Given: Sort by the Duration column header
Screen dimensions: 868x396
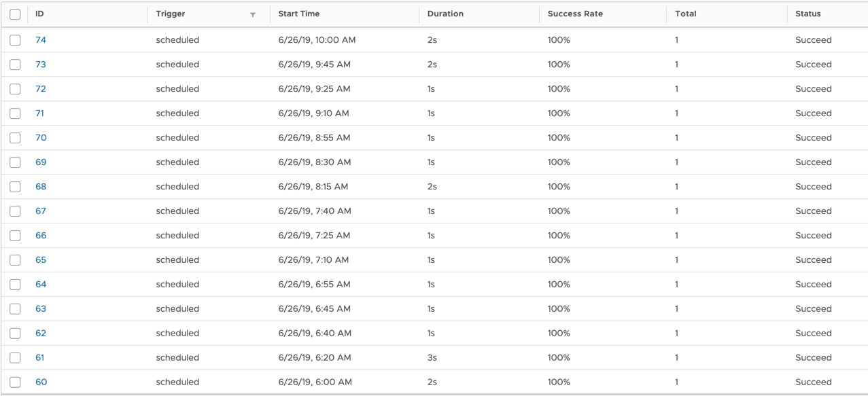Looking at the screenshot, I should 446,14.
